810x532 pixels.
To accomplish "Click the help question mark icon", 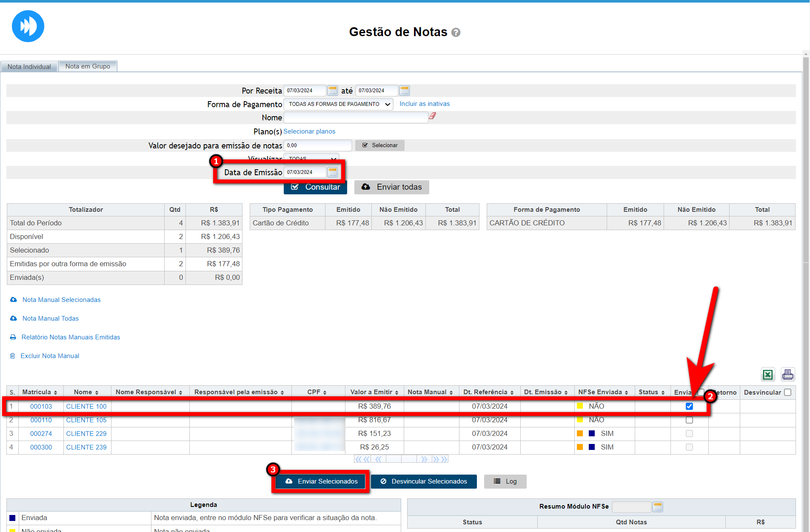I will (x=456, y=33).
